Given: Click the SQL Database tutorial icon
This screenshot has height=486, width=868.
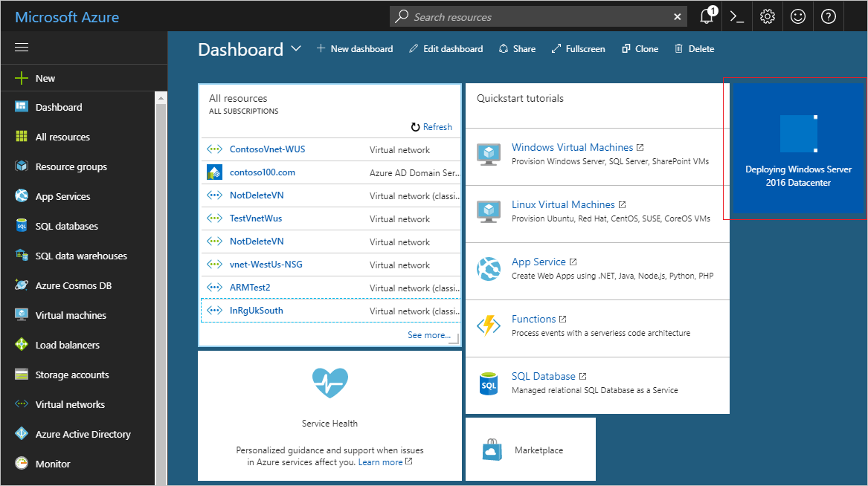Looking at the screenshot, I should [x=488, y=383].
